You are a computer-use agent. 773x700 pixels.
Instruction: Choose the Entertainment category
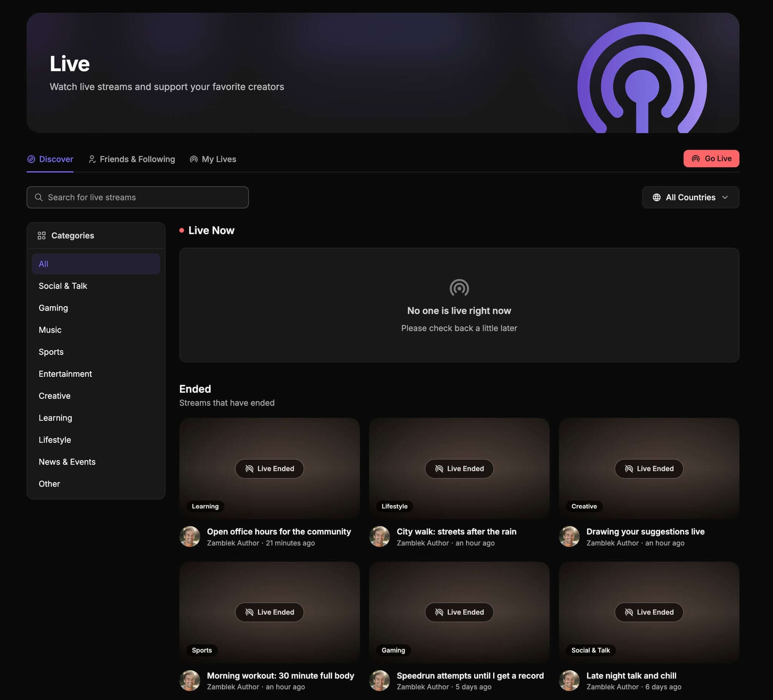tap(96, 374)
